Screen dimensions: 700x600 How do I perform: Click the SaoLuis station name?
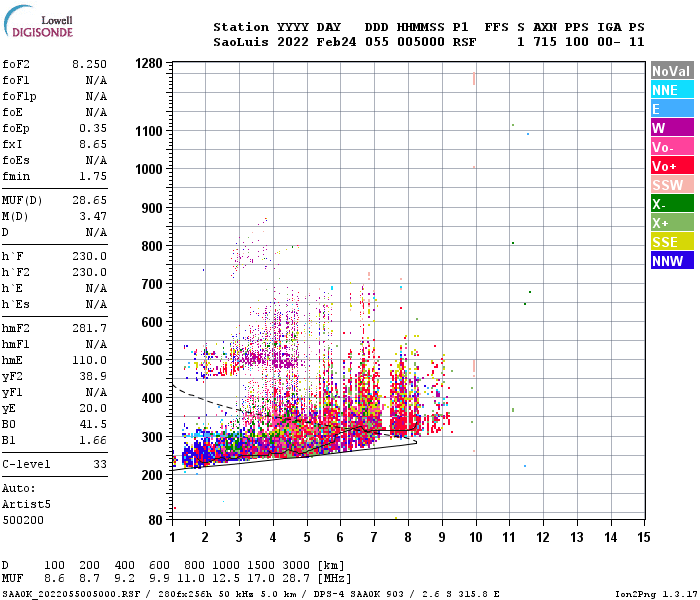tap(241, 42)
